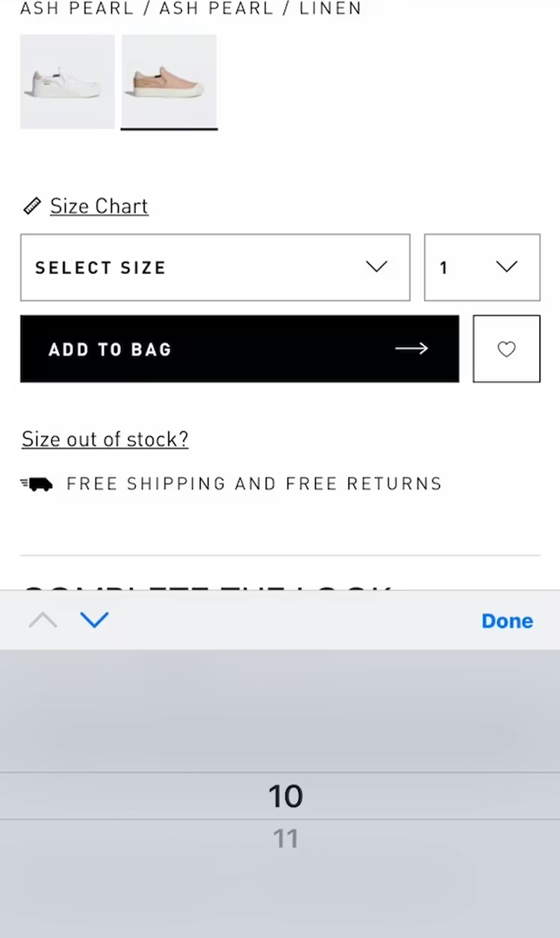The image size is (560, 938).
Task: Add the shoe to wishlist with heart icon
Action: (506, 349)
